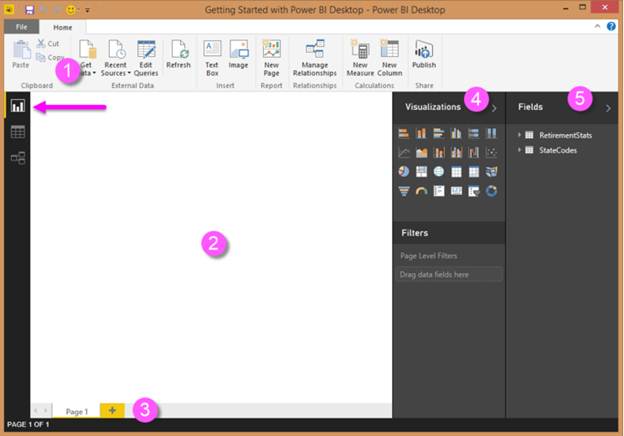This screenshot has width=624, height=436.
Task: Add a new page with yellow plus button
Action: (112, 410)
